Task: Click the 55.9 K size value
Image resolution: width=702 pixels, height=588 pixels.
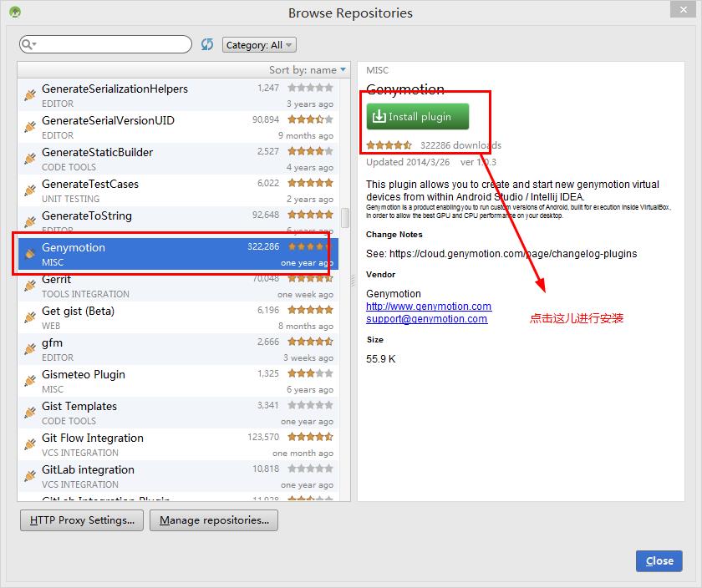Action: pos(380,359)
